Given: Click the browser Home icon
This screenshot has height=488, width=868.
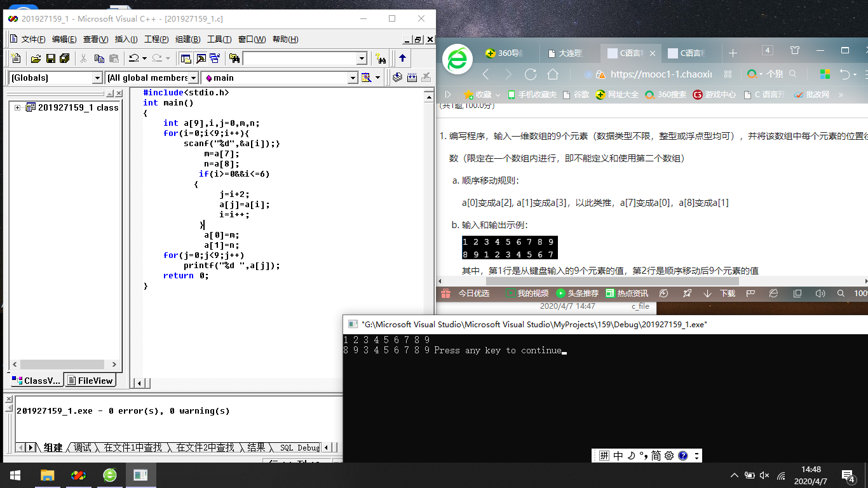Looking at the screenshot, I should (553, 74).
